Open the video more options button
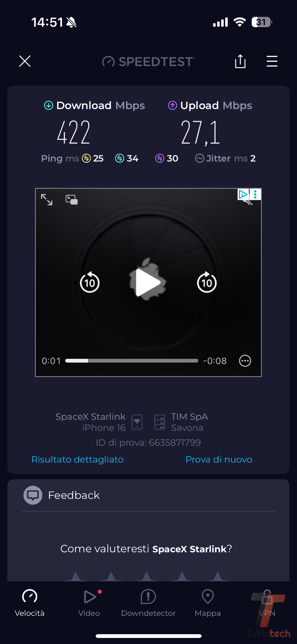 pyautogui.click(x=245, y=361)
